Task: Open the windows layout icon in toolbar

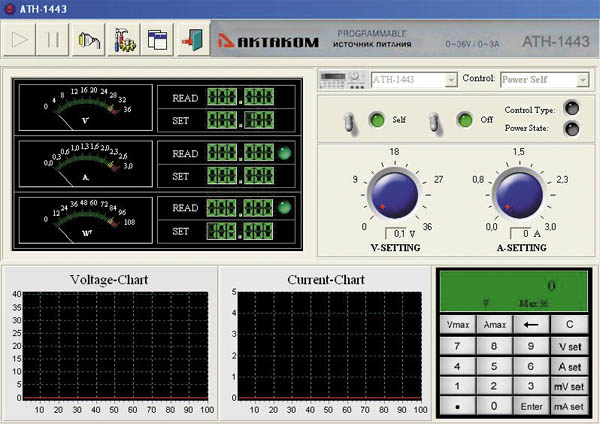Action: coord(157,39)
